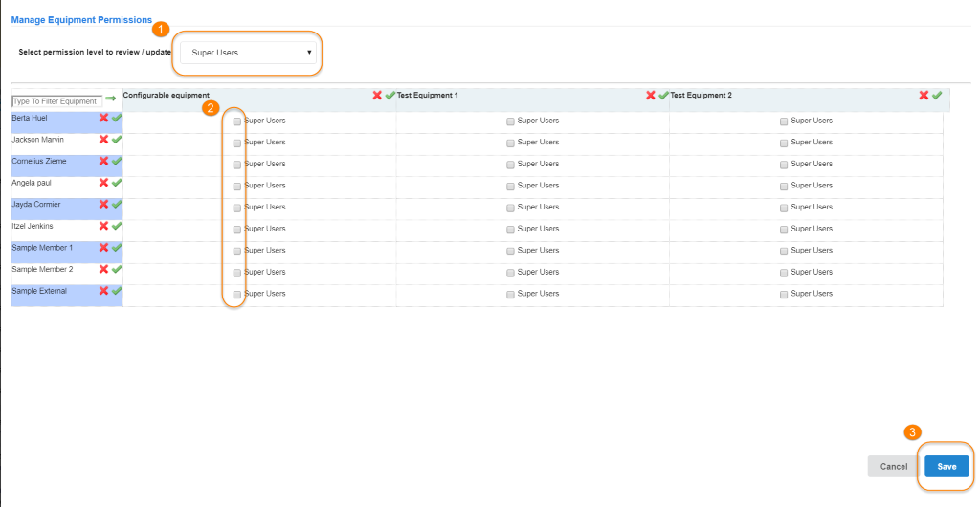Viewport: 980px width, 507px height.
Task: Click green checkmark in Test Equipment 2 header
Action: [937, 96]
